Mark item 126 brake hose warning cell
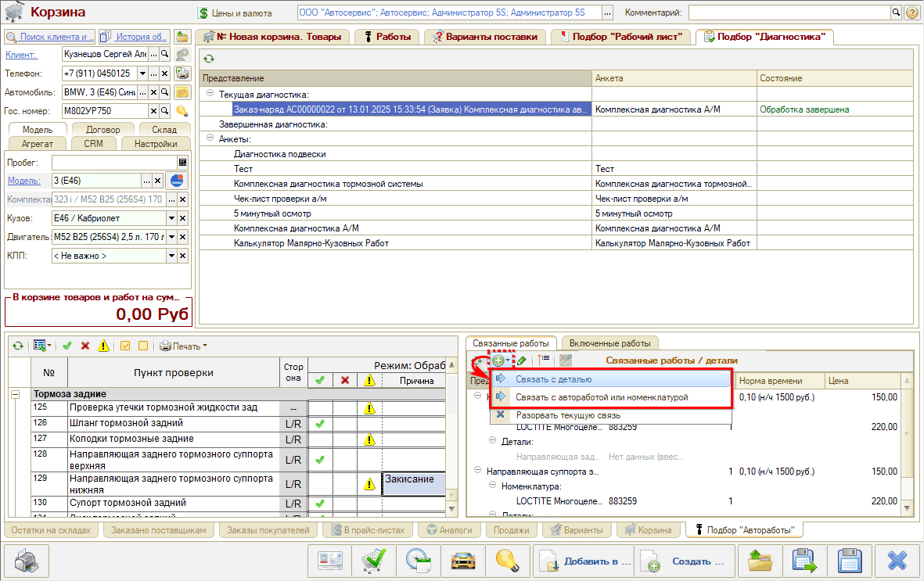924x581 pixels. click(369, 424)
